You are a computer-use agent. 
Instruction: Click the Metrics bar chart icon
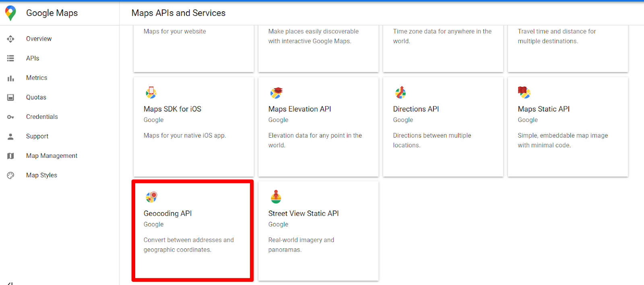pos(10,78)
